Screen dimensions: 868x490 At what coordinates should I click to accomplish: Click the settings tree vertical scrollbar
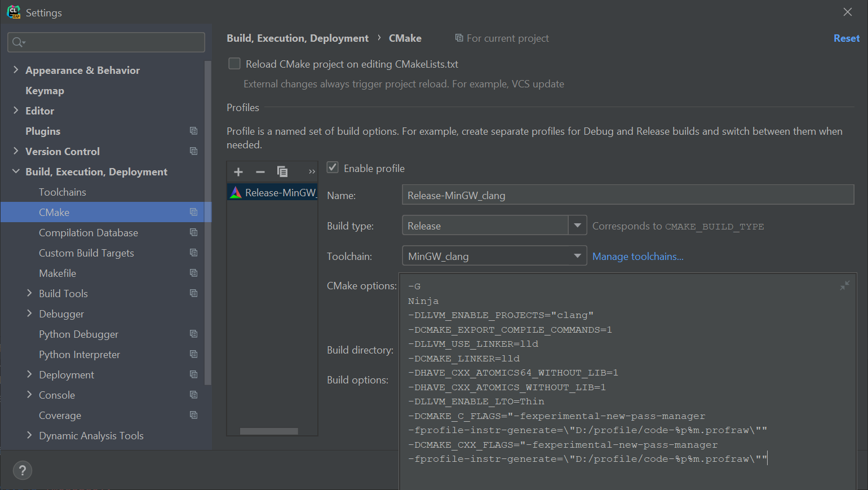click(208, 223)
